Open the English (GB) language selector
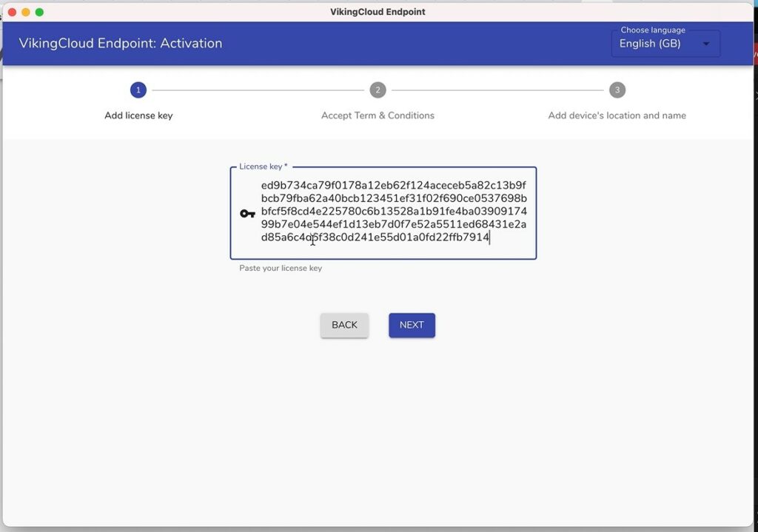Viewport: 758px width, 532px height. pyautogui.click(x=650, y=44)
